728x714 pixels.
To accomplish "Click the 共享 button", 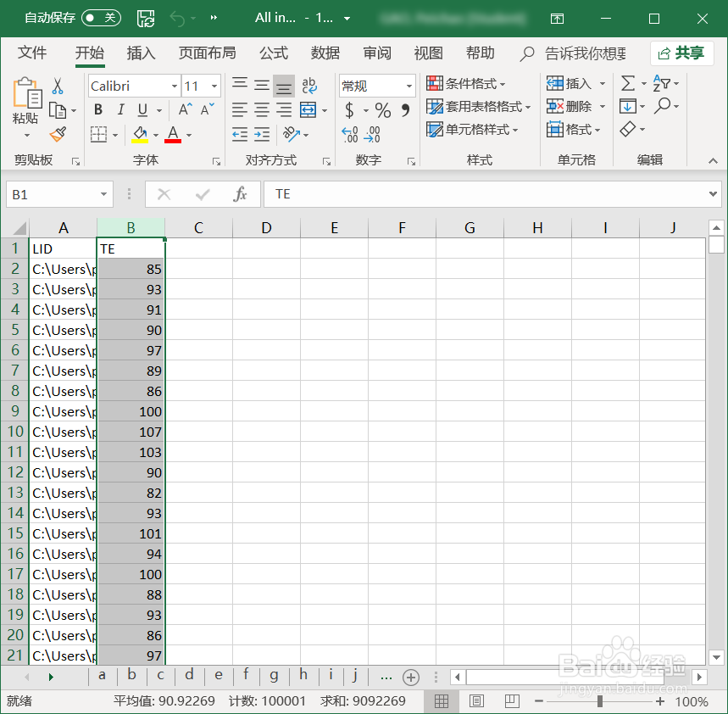I will point(682,53).
